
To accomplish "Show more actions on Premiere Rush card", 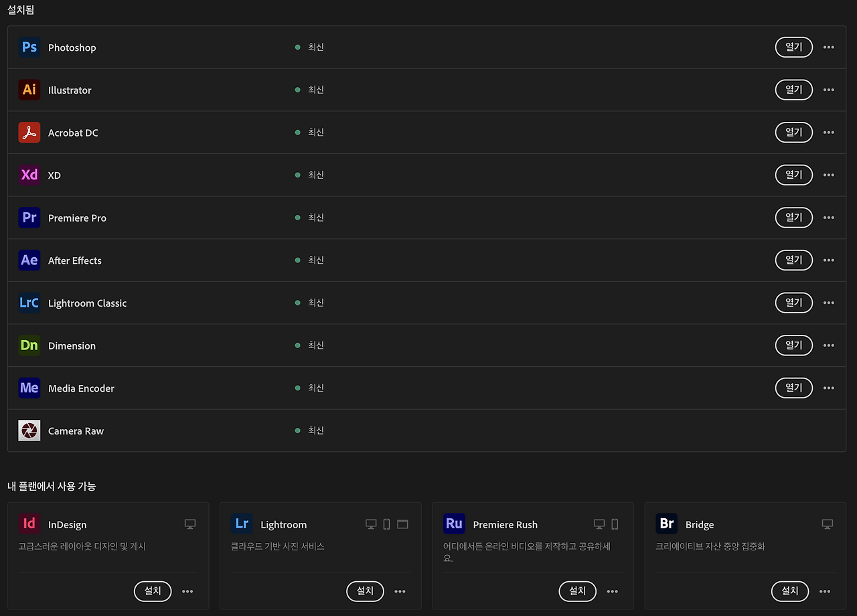I will [x=613, y=591].
